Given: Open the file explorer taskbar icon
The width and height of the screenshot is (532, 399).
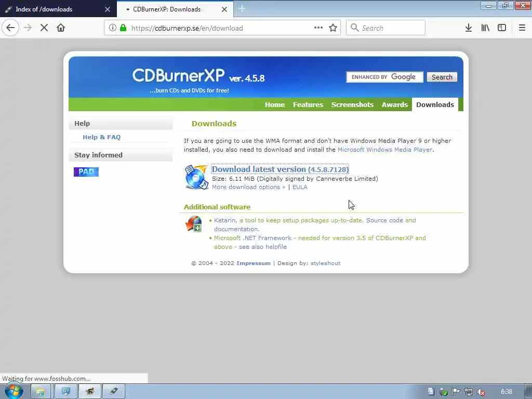Looking at the screenshot, I should click(41, 392).
